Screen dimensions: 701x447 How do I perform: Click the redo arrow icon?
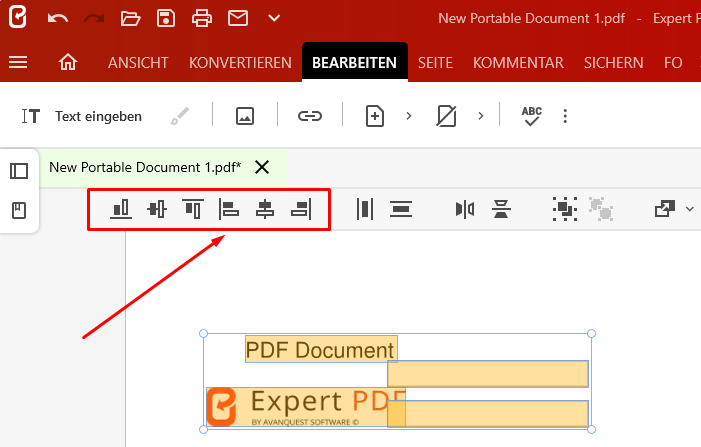pyautogui.click(x=94, y=18)
